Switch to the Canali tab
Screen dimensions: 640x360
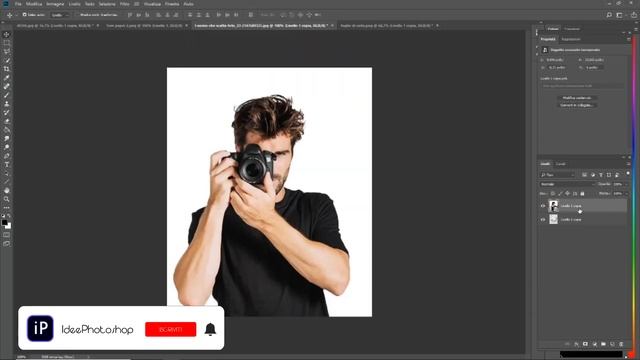(x=560, y=164)
